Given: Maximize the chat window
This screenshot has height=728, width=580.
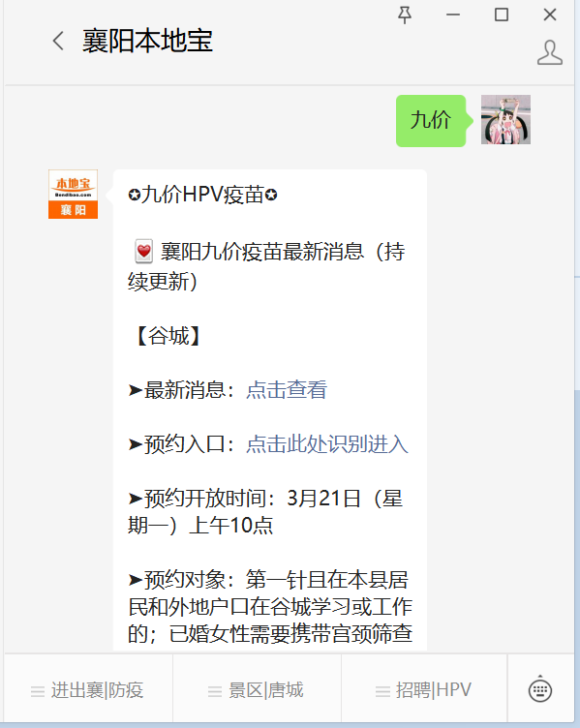Looking at the screenshot, I should (501, 15).
